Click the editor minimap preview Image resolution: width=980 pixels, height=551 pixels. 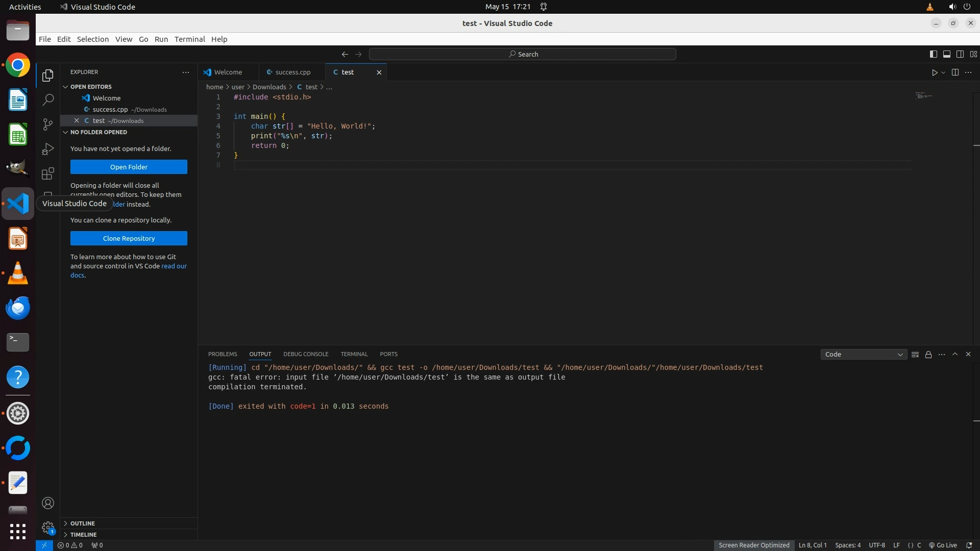pyautogui.click(x=923, y=96)
